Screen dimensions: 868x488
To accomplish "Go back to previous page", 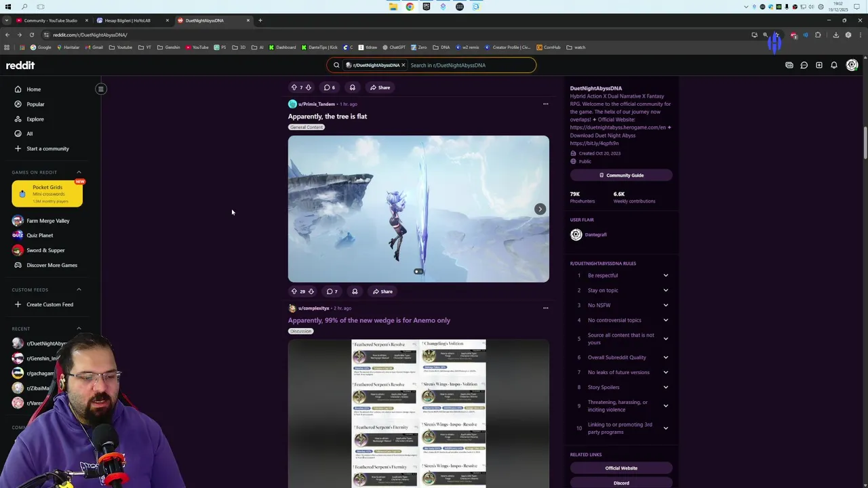I will (x=7, y=35).
